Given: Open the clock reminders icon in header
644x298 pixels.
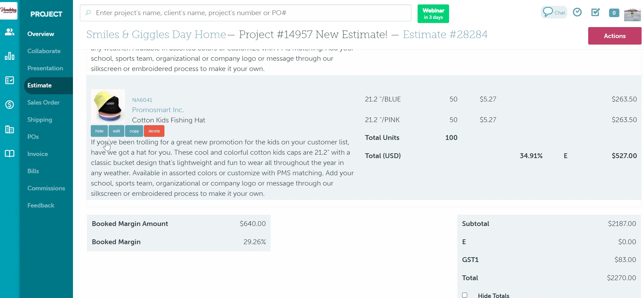Looking at the screenshot, I should pos(577,12).
